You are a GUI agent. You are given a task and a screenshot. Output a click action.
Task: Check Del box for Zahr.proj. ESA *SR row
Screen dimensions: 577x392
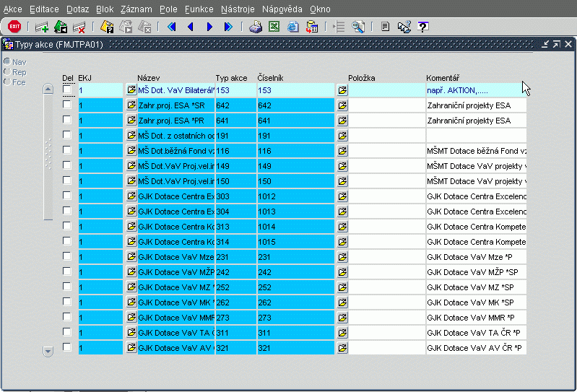click(67, 105)
